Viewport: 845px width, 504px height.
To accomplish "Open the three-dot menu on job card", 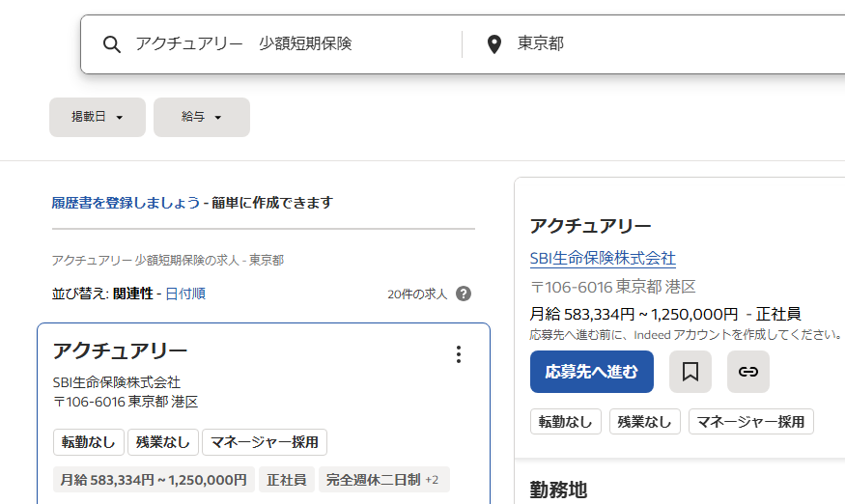I will coord(459,354).
